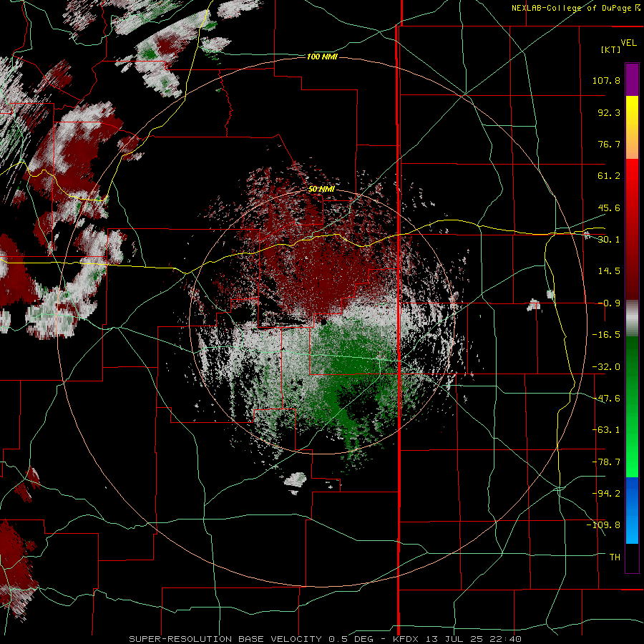Viewport: 644px width, 644px height.
Task: Click the -94.2 velocity scale value
Action: pyautogui.click(x=606, y=493)
